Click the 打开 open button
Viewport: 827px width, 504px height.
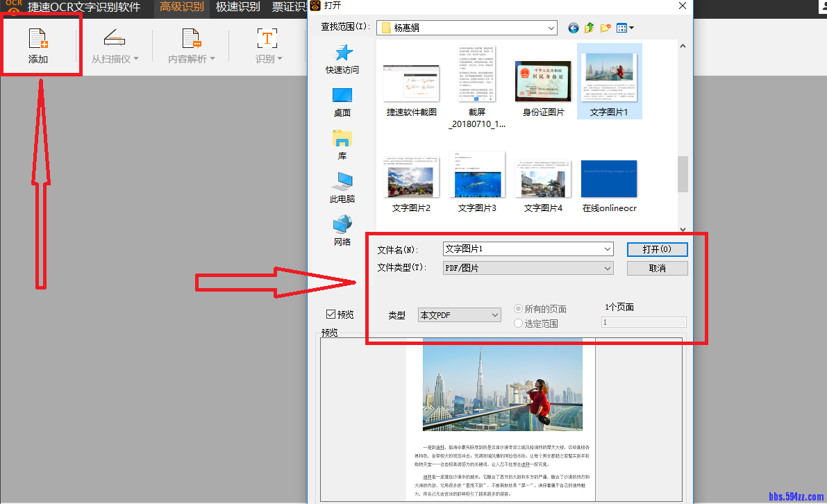pos(656,249)
